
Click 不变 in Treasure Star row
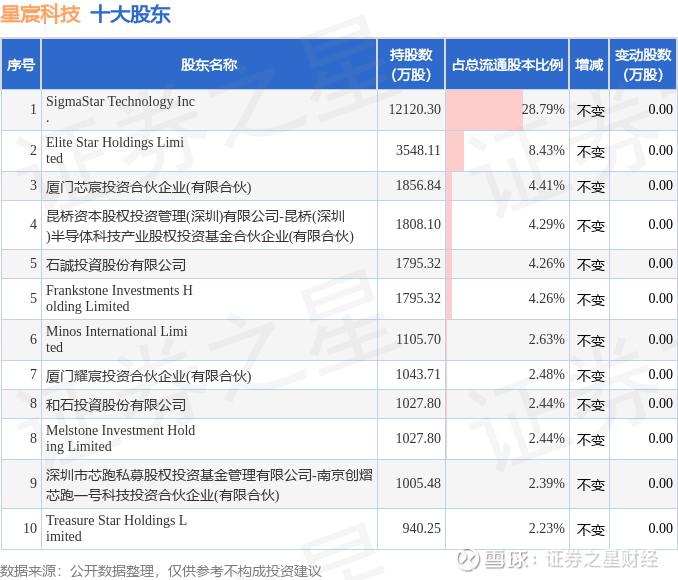(590, 530)
